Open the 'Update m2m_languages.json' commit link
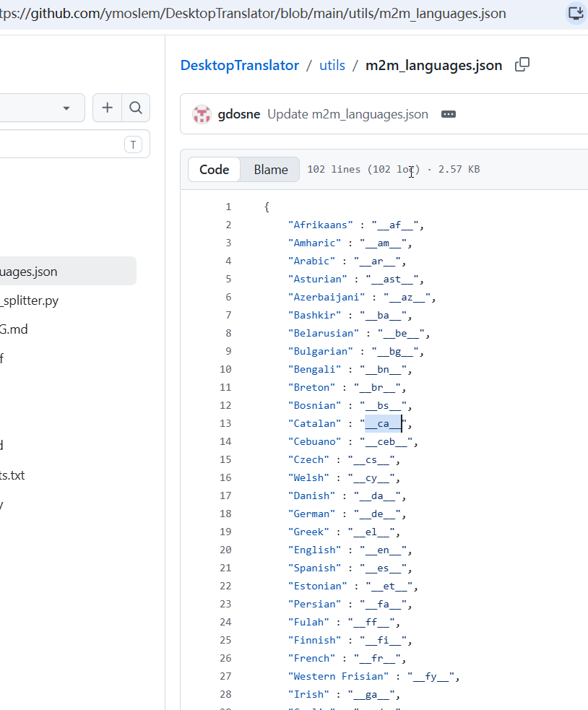The height and width of the screenshot is (710, 588). (x=347, y=114)
